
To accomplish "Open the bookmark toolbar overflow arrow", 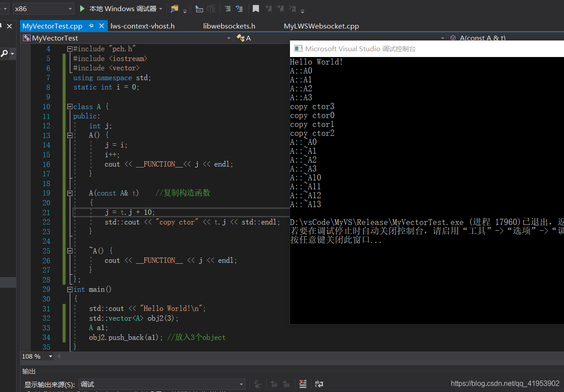I will (x=302, y=11).
